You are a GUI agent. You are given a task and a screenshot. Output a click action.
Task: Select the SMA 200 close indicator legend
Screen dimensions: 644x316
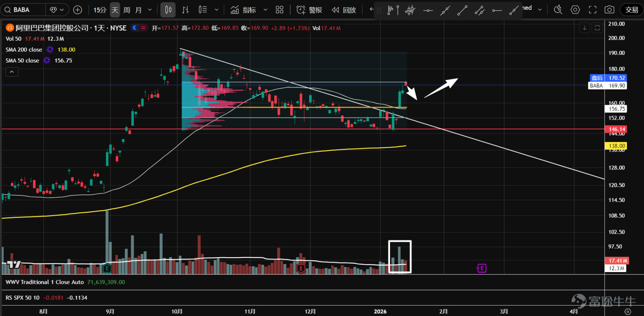tap(24, 50)
